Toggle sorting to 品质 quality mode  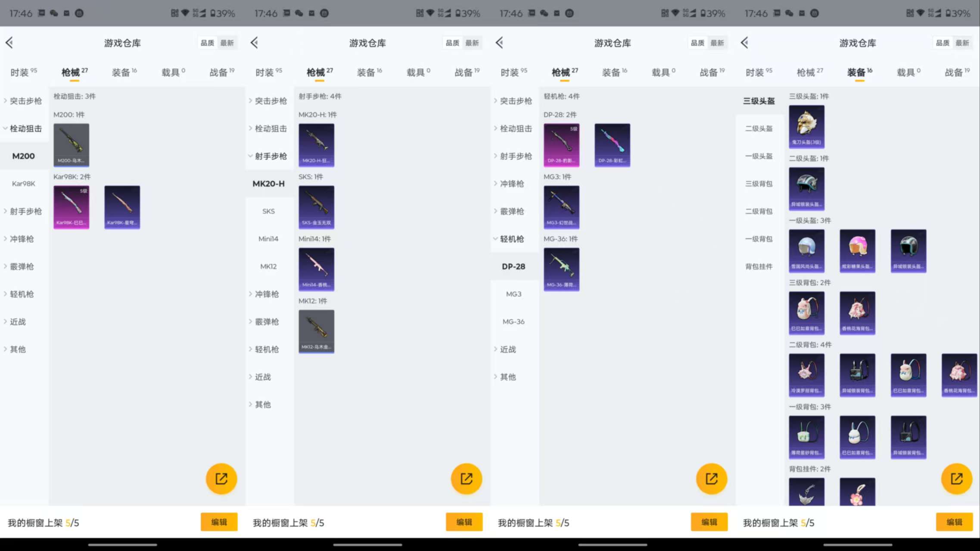pos(942,43)
